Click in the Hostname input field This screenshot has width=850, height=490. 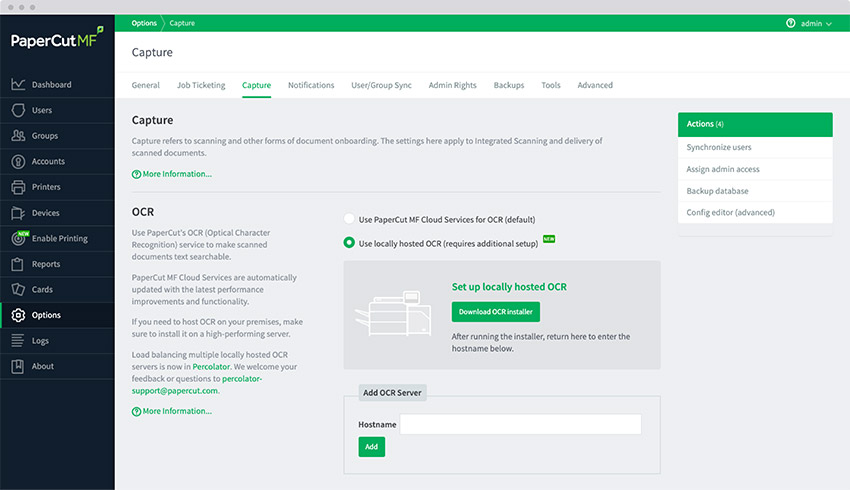tap(520, 424)
